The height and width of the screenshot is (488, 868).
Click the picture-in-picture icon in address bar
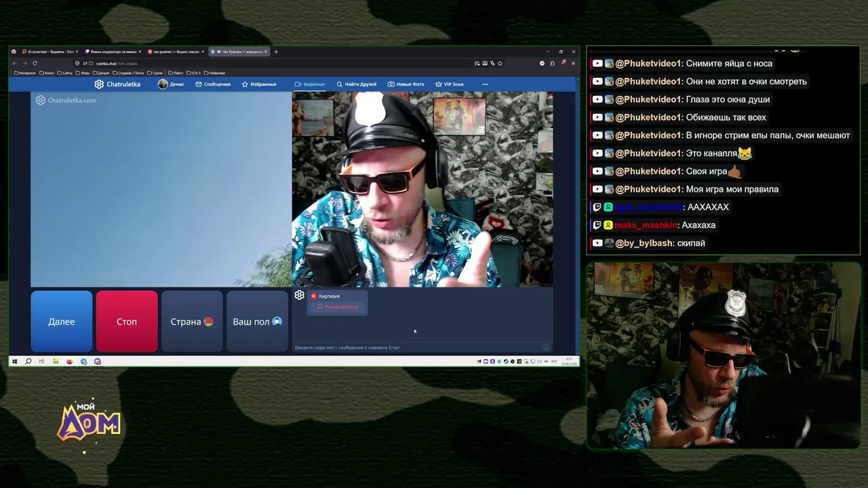[478, 63]
